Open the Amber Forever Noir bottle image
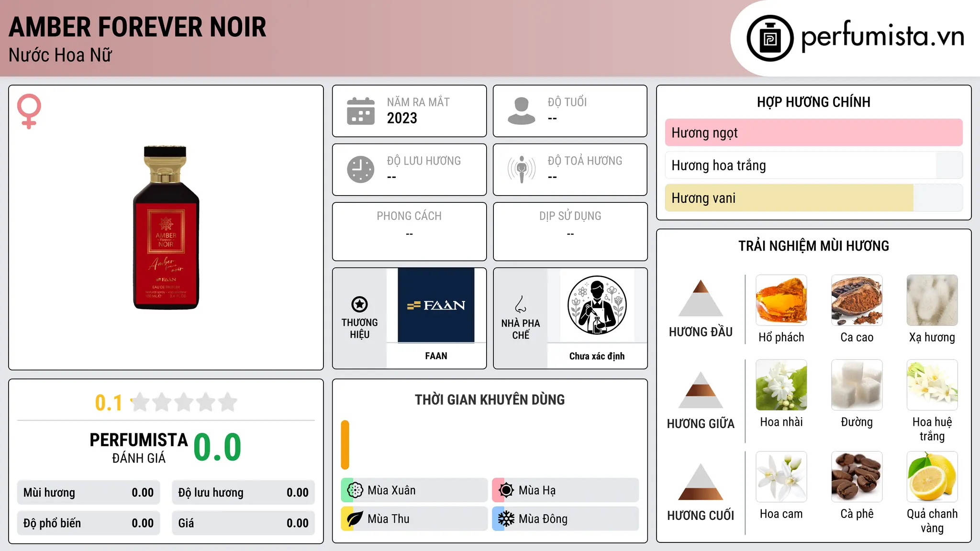Viewport: 980px width, 551px height. [166, 228]
